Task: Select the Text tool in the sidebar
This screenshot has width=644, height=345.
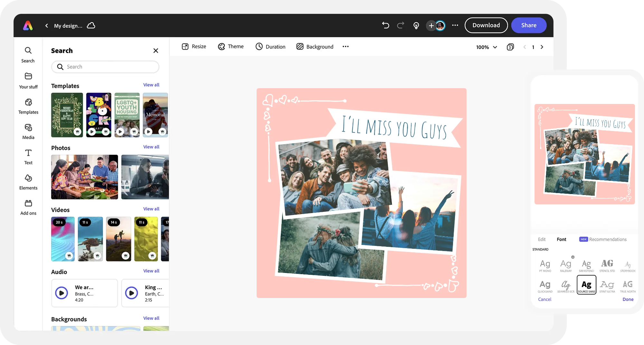Action: (x=28, y=157)
